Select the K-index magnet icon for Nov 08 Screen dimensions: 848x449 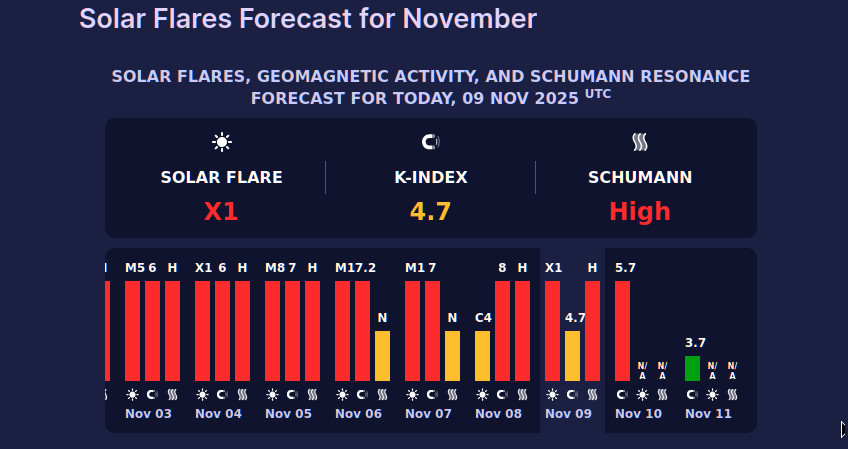point(502,395)
